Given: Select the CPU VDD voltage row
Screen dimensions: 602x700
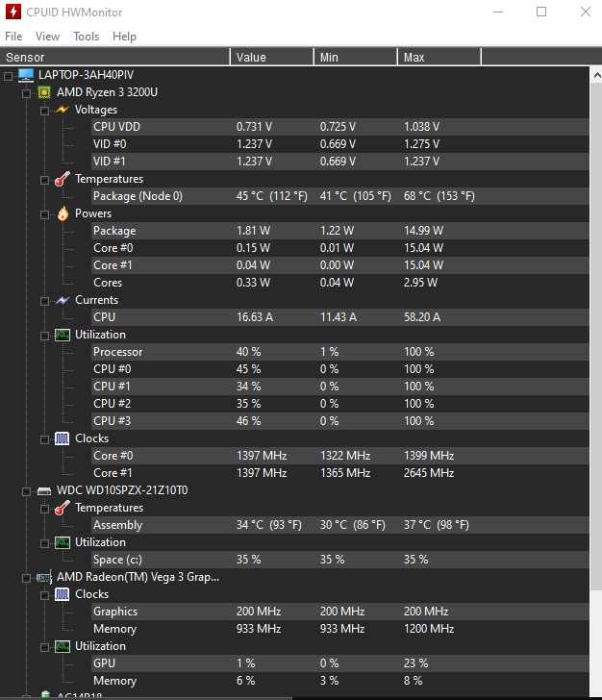Looking at the screenshot, I should 340,127.
